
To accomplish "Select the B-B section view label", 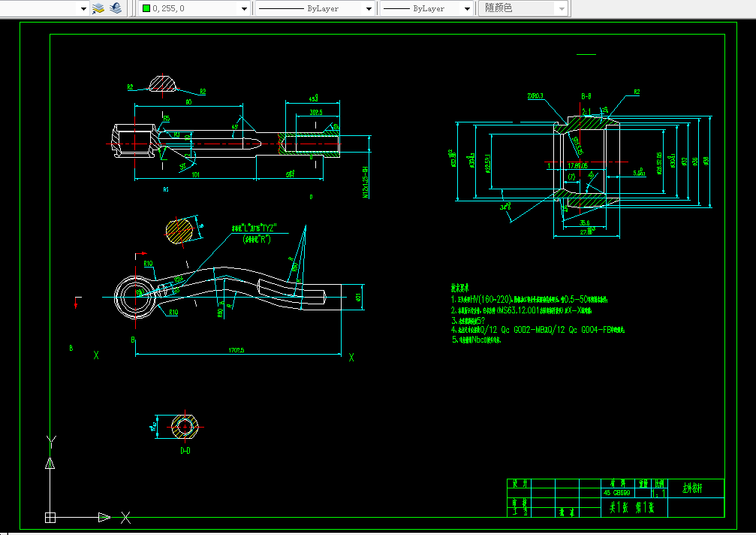I will coord(586,96).
